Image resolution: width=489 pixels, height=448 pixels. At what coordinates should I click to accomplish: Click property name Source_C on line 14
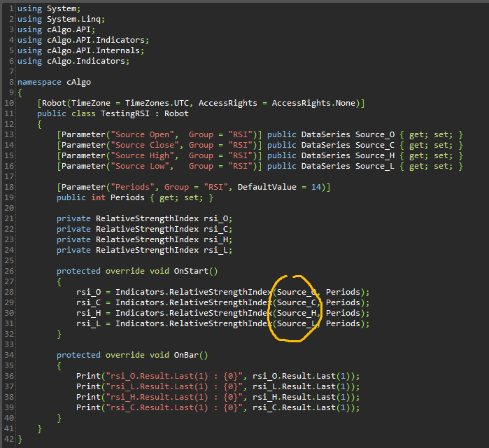[375, 145]
